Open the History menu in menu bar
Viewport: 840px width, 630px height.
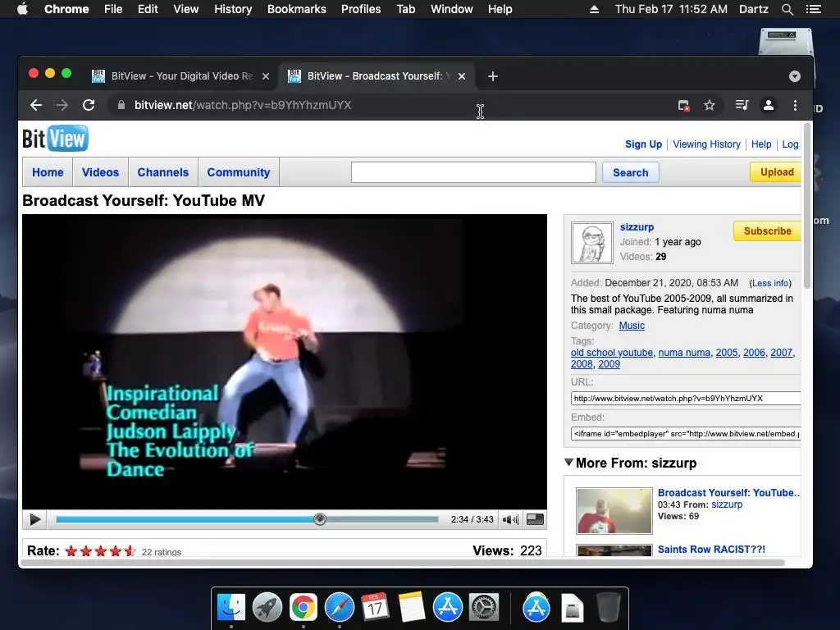233,9
